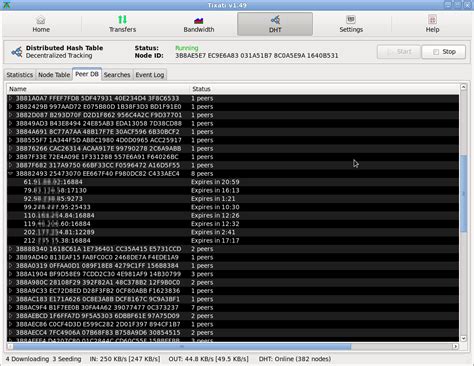
Task: Expand the 3B81A0A7 FFEF7FDB hash row
Action: (x=10, y=98)
